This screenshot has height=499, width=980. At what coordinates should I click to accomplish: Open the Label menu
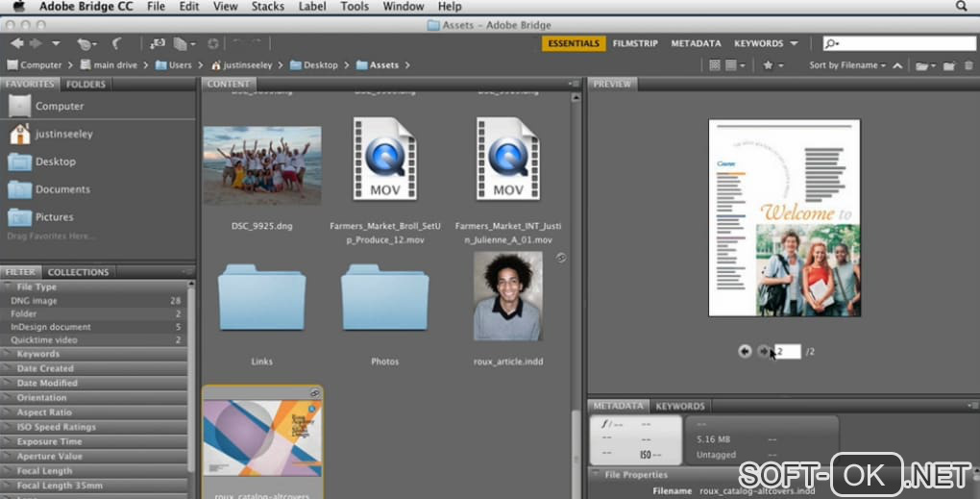[312, 7]
